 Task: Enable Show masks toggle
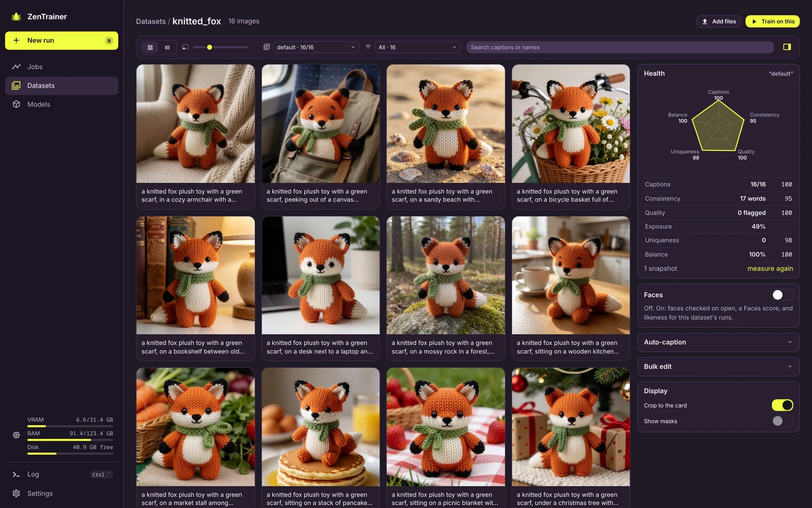(x=782, y=421)
